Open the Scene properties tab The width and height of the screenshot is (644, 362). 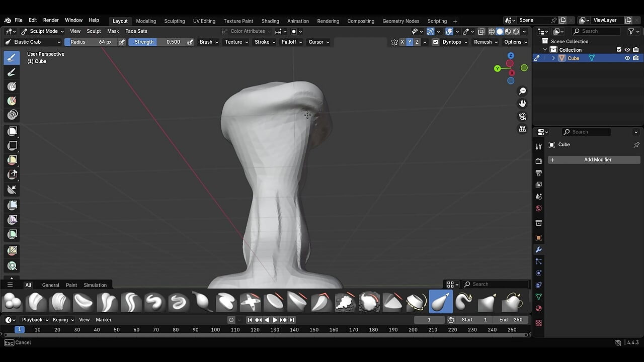pyautogui.click(x=539, y=197)
